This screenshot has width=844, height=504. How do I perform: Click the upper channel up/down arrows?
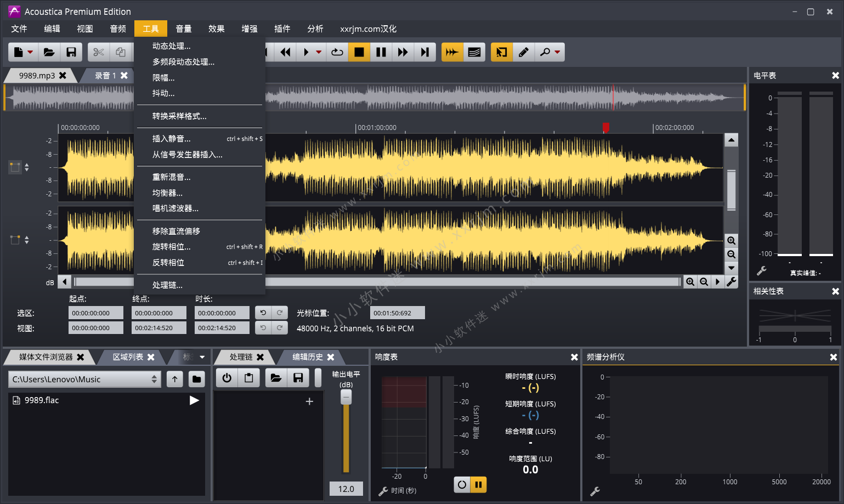(x=27, y=167)
